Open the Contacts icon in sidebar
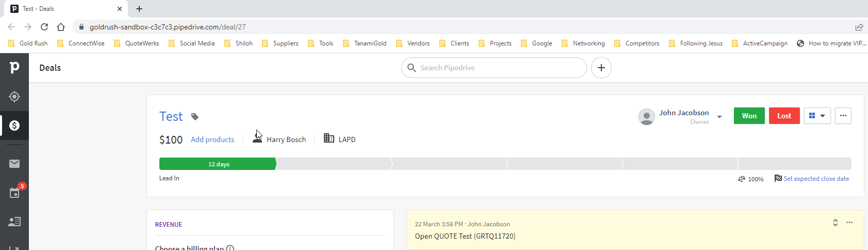 (x=14, y=222)
